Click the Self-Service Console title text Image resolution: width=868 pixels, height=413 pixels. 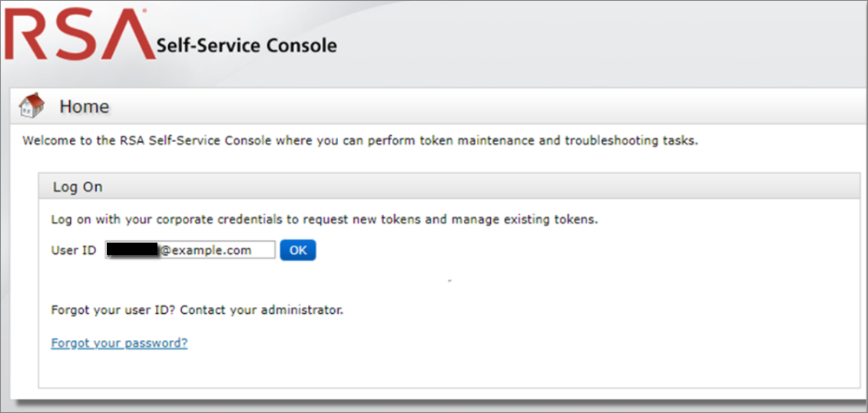(247, 45)
